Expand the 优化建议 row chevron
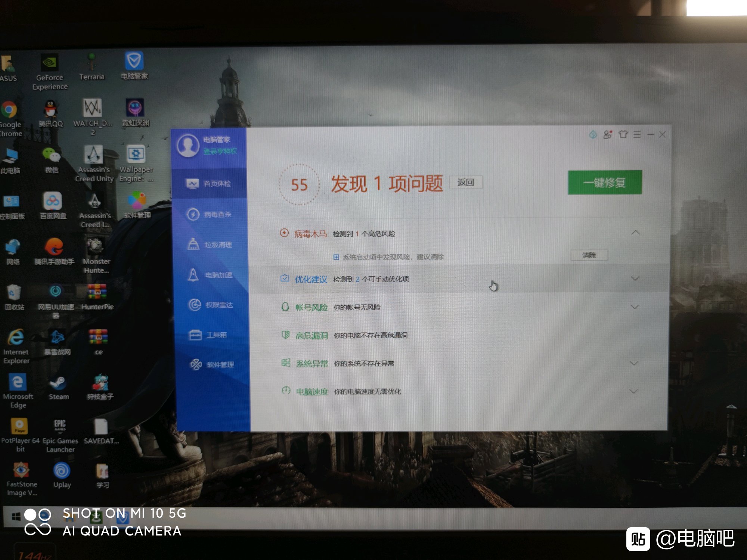 pyautogui.click(x=635, y=279)
